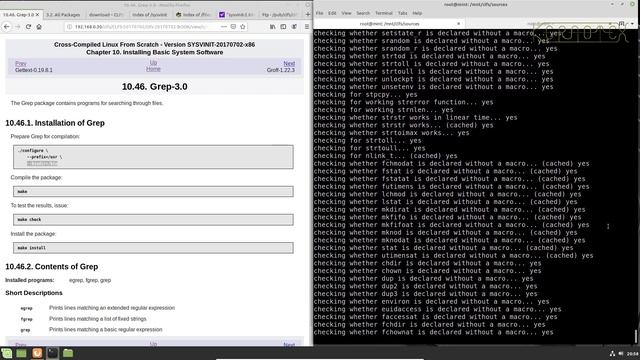Close the Grep-3.0 browser tab
The width and height of the screenshot is (640, 360).
point(38,14)
